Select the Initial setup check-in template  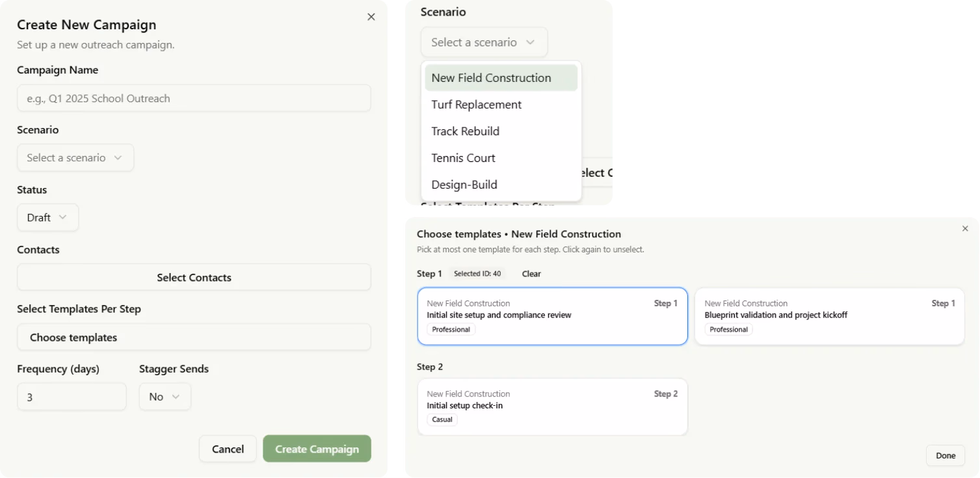[x=552, y=406]
